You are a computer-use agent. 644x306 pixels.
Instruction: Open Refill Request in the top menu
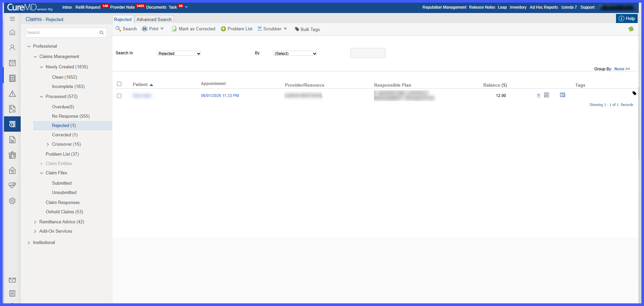pos(88,7)
